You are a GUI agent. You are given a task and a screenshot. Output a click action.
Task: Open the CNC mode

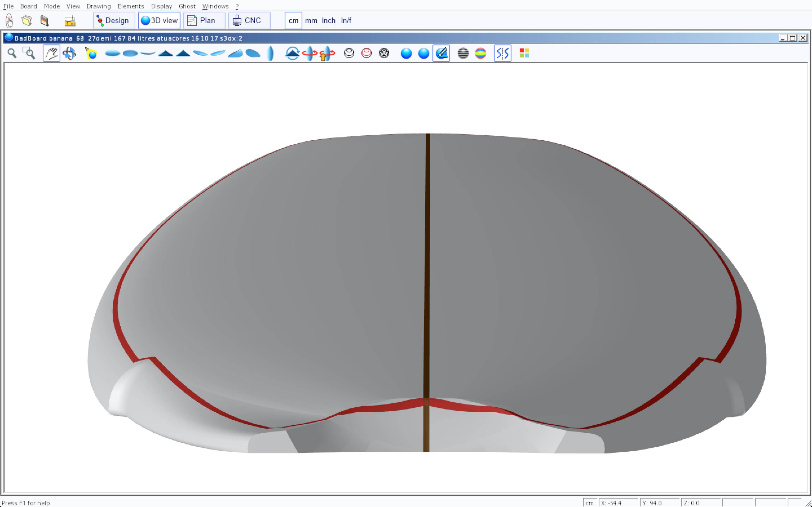tap(249, 21)
